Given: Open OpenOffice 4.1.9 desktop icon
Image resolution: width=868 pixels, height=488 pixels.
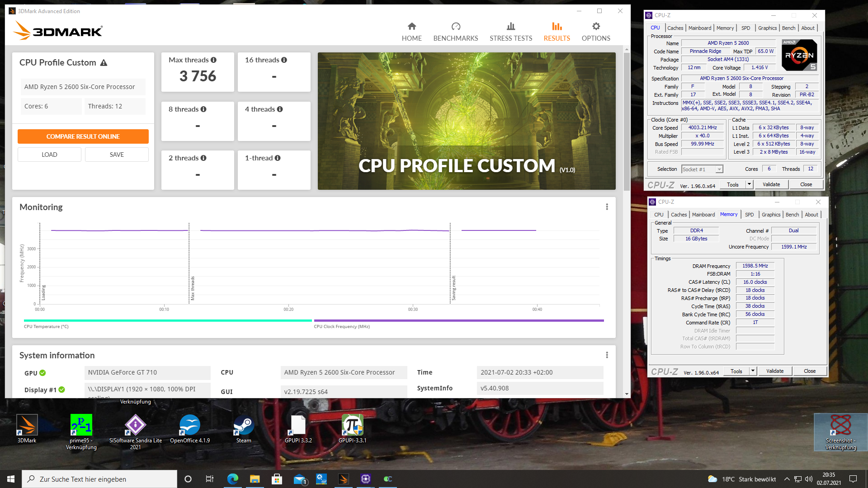Looking at the screenshot, I should [190, 429].
